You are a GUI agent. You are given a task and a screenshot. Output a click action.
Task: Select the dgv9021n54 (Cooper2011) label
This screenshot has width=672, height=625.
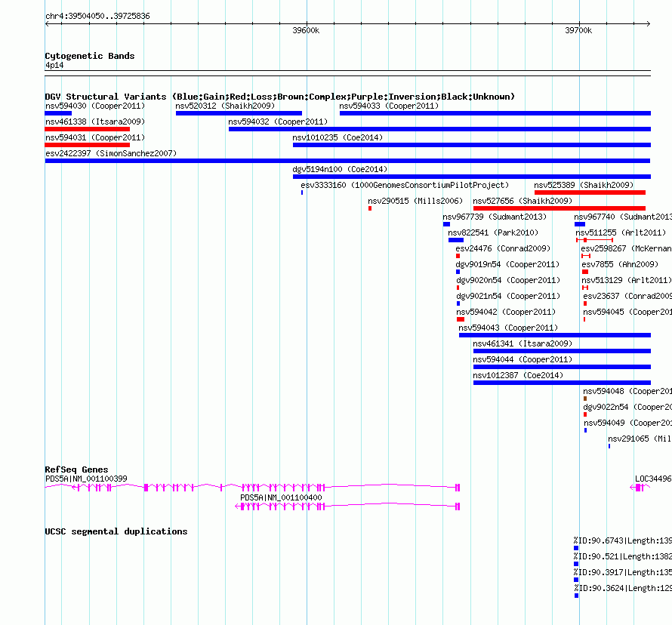(x=508, y=296)
